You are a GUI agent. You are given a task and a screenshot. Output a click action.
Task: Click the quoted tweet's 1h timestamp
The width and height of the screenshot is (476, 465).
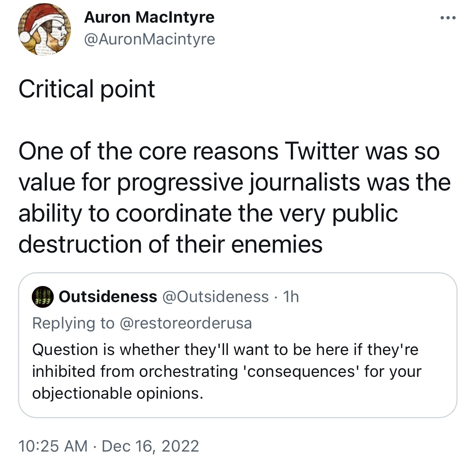[290, 296]
